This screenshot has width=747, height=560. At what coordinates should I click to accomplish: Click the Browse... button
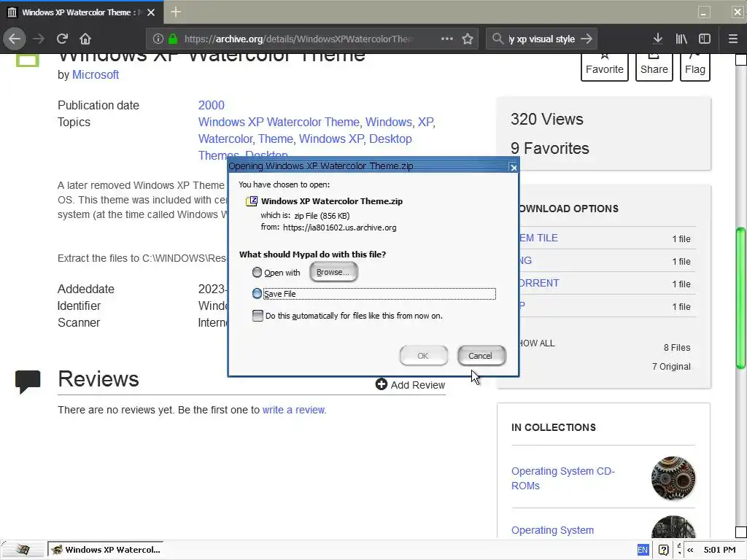333,273
